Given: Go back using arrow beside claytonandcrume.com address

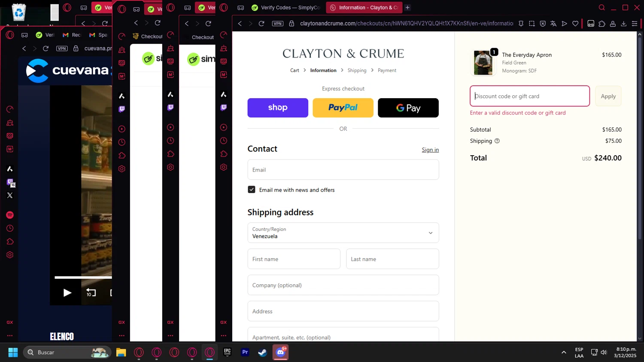Looking at the screenshot, I should click(240, 24).
